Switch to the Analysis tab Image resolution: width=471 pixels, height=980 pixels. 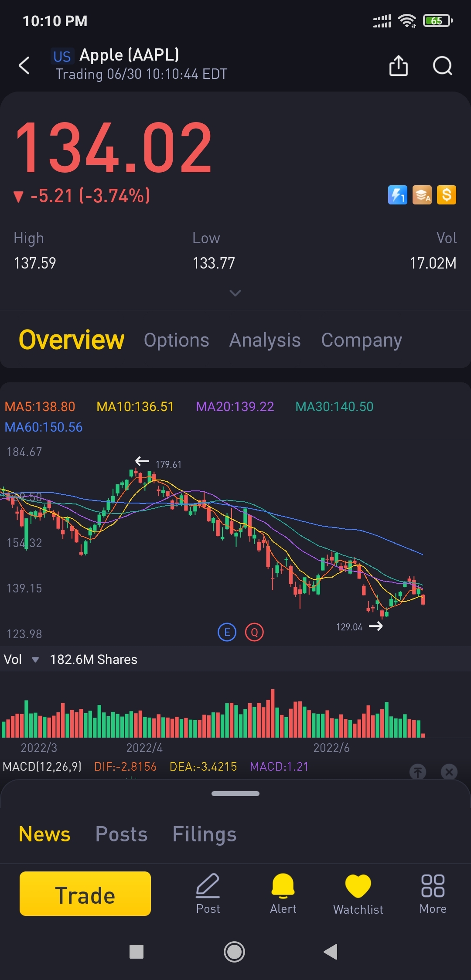(x=265, y=340)
